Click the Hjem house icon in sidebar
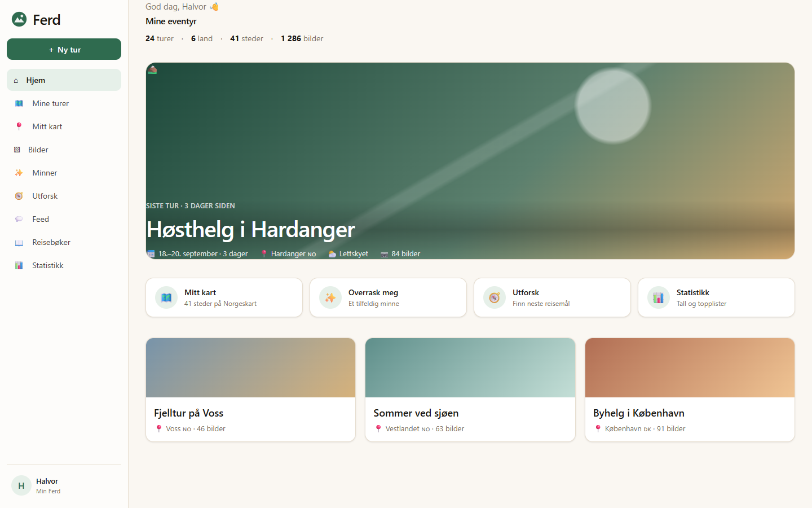The image size is (812, 508). (x=16, y=81)
